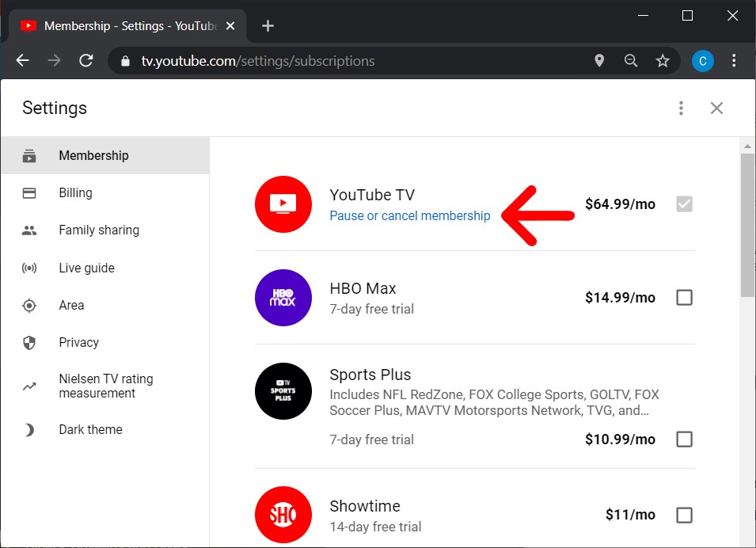756x548 pixels.
Task: Click the Nielsen TV rating measurement icon
Action: 28,386
